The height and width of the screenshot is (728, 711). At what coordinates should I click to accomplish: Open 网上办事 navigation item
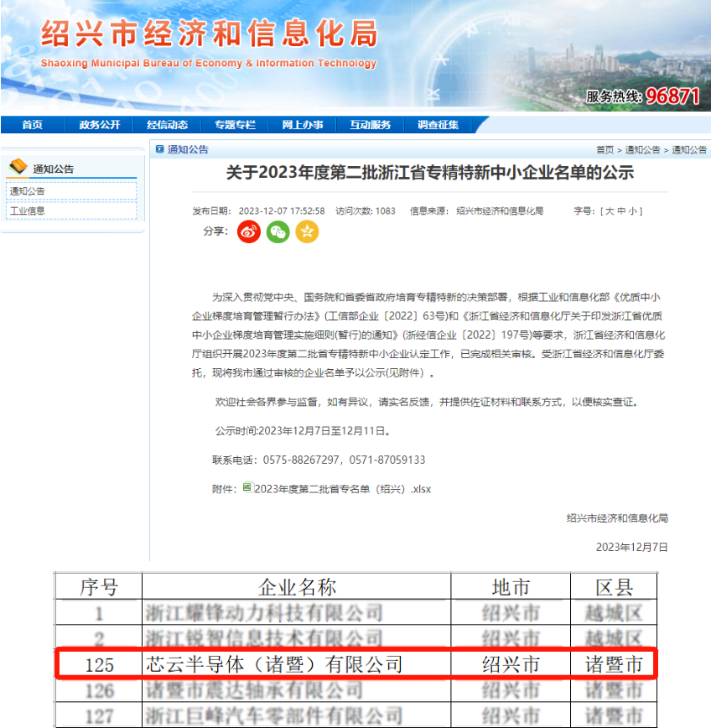pos(303,125)
